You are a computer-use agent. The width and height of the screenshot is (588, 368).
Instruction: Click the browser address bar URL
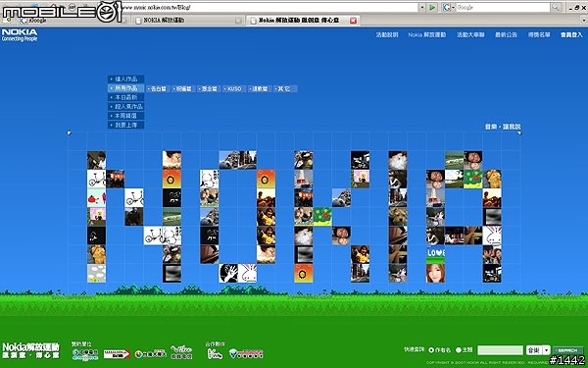coord(270,7)
